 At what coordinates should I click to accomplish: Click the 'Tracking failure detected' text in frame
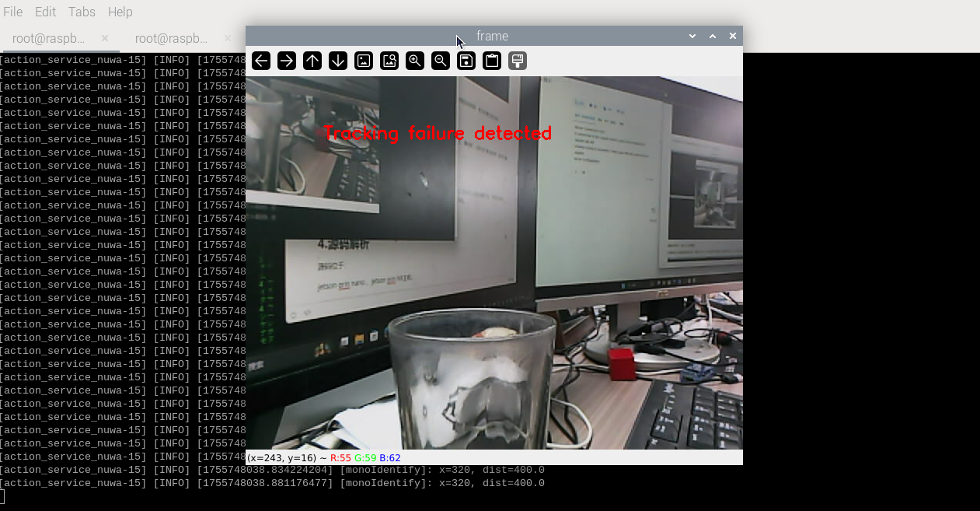point(438,133)
